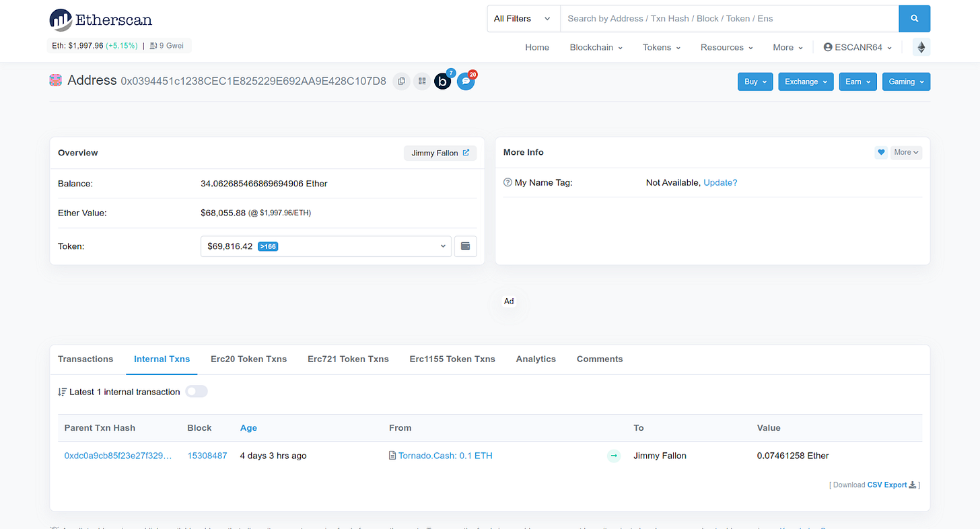This screenshot has height=529, width=980.
Task: Click the CSV download arrow icon
Action: 913,485
